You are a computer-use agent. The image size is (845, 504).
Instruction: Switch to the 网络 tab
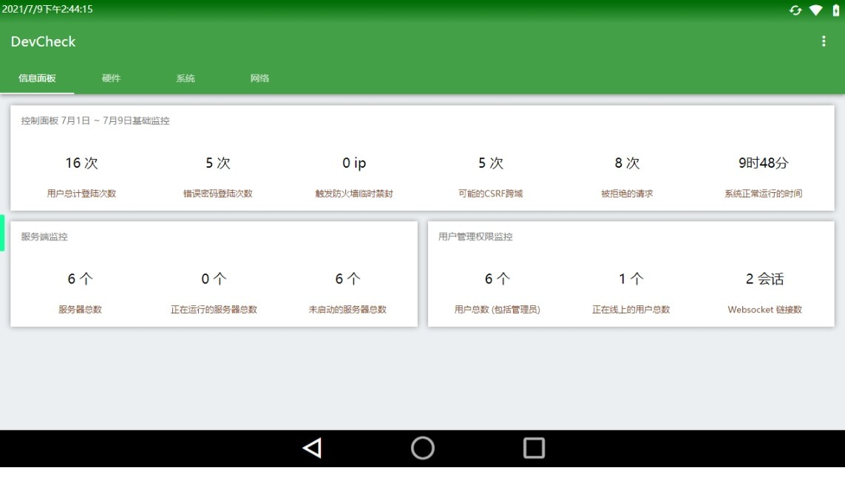point(259,78)
